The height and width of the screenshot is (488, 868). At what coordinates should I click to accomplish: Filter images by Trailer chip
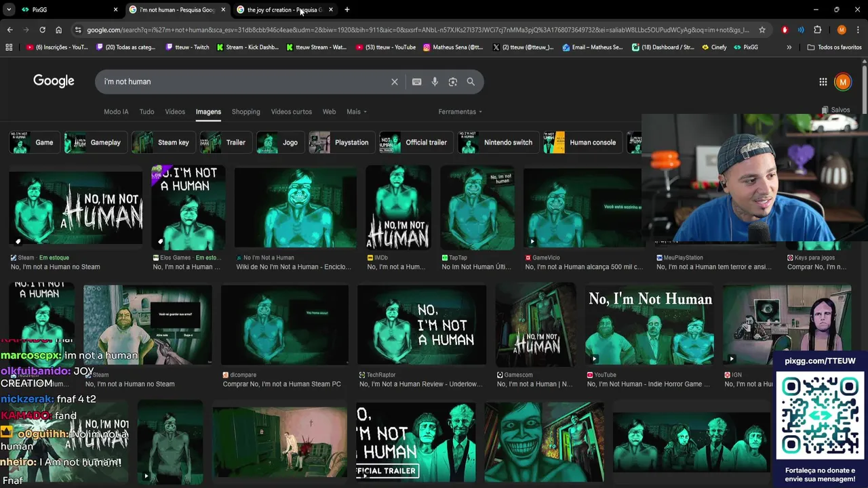(x=226, y=142)
